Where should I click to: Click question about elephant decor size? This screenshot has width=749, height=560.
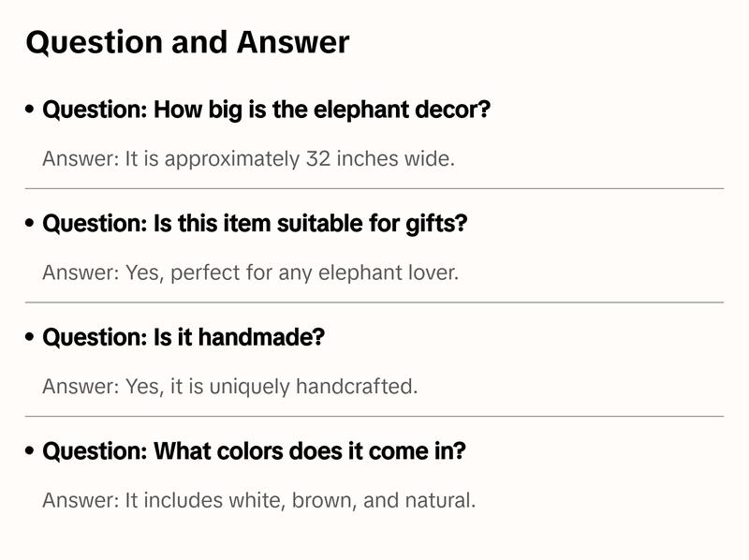(267, 110)
